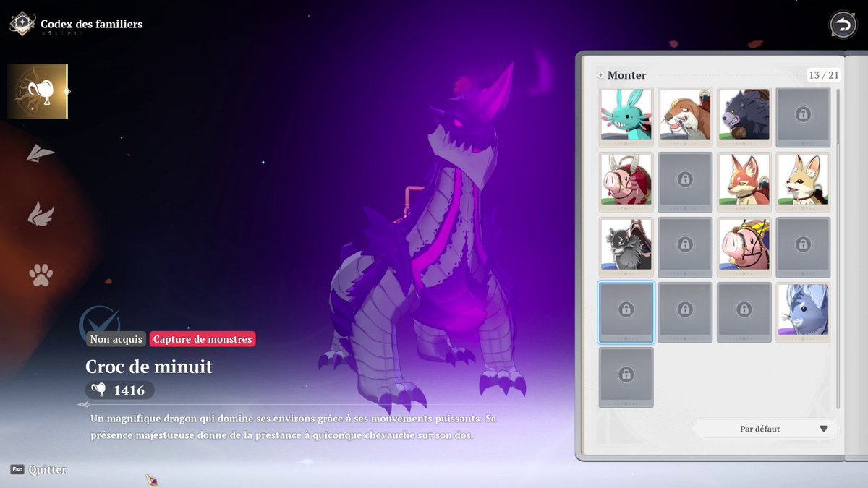Click the Codex des familiers emblem icon
Viewport: 868px width, 488px height.
pos(22,24)
